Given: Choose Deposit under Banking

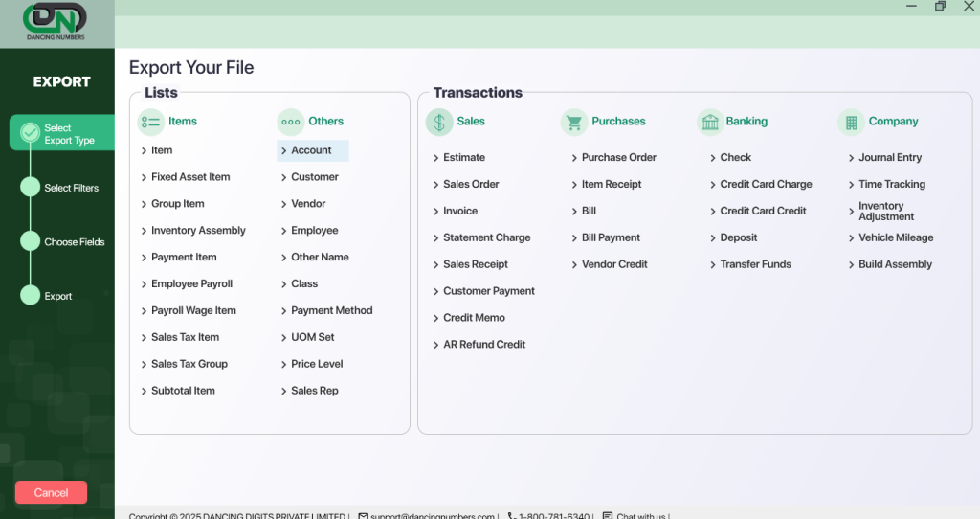Looking at the screenshot, I should click(x=739, y=237).
